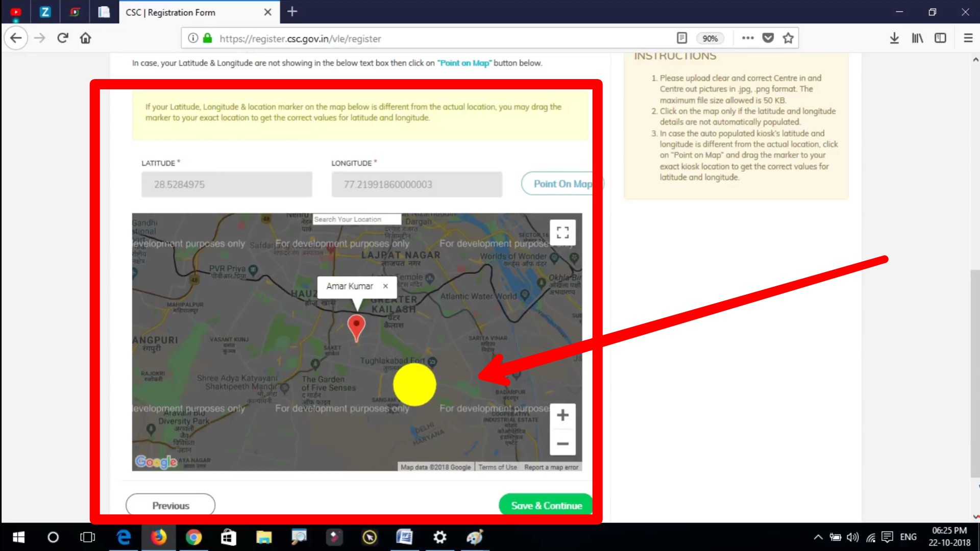Click the browser overflow menu (...) icon
This screenshot has height=551, width=980.
point(747,38)
